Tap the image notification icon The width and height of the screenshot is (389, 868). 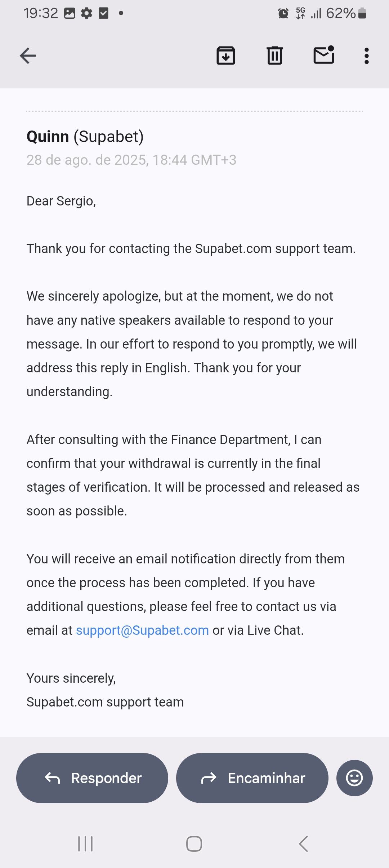(x=70, y=14)
